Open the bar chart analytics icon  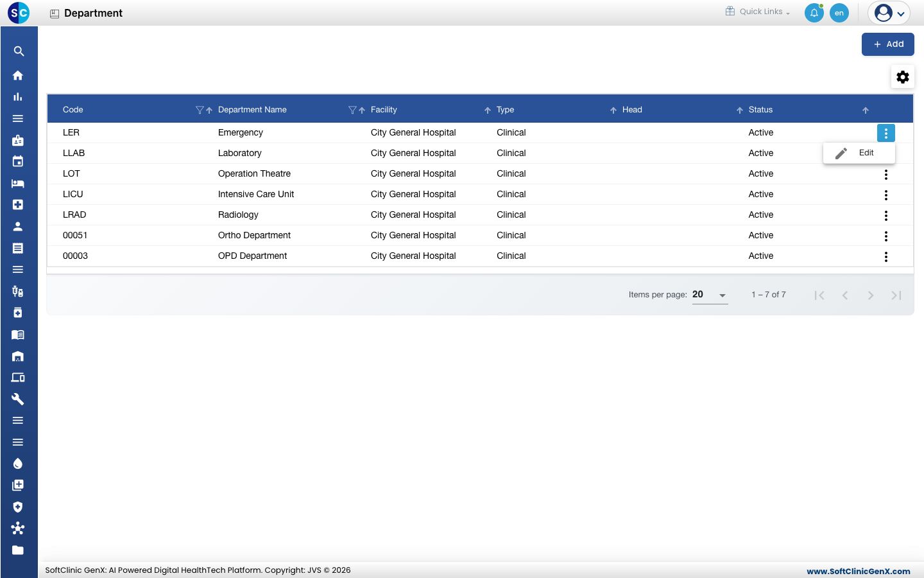pyautogui.click(x=18, y=97)
